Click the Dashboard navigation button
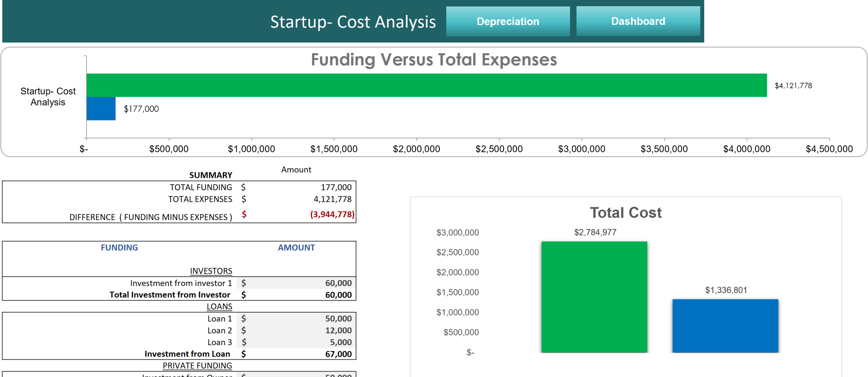The image size is (868, 377). tap(638, 21)
